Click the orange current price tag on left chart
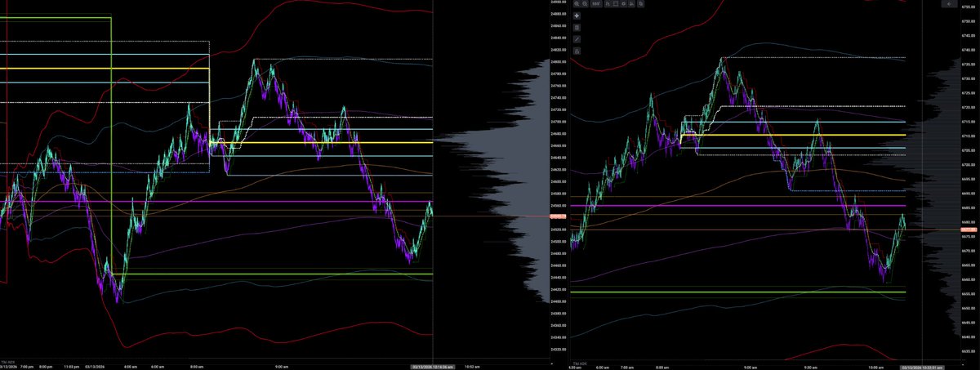Viewport: 980px width, 370px height. pos(559,216)
